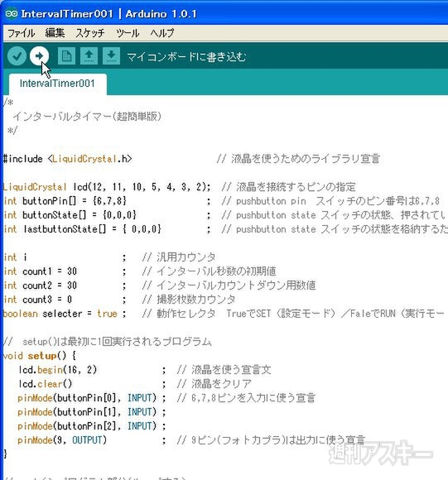Upload sketch with the arrow button

(x=39, y=56)
